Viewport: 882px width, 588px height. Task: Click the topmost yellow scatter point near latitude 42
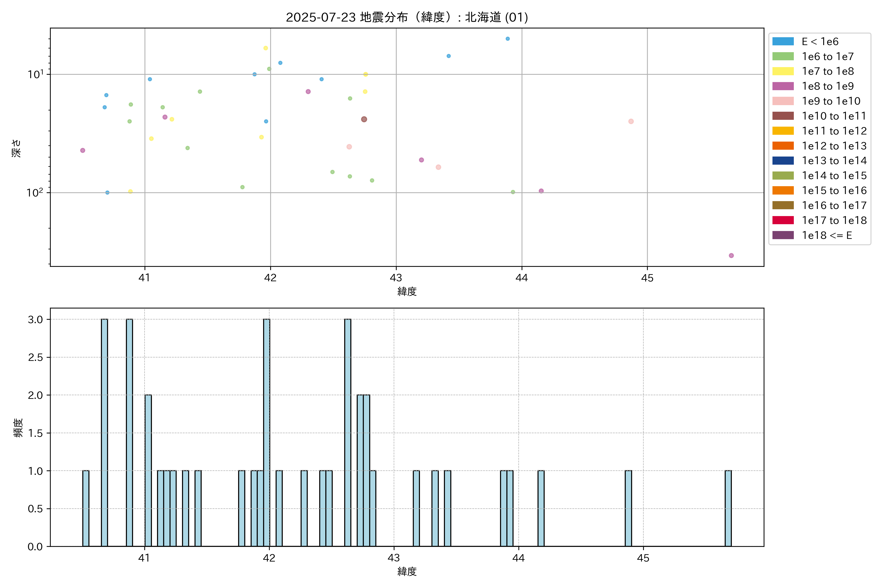266,48
